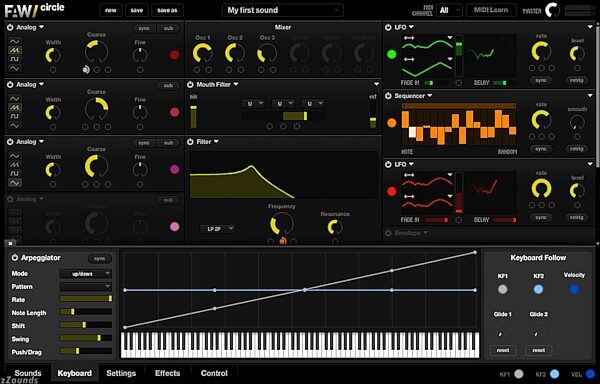Open LP 2P filter mode dropdown
This screenshot has height=384, width=600.
(x=218, y=229)
